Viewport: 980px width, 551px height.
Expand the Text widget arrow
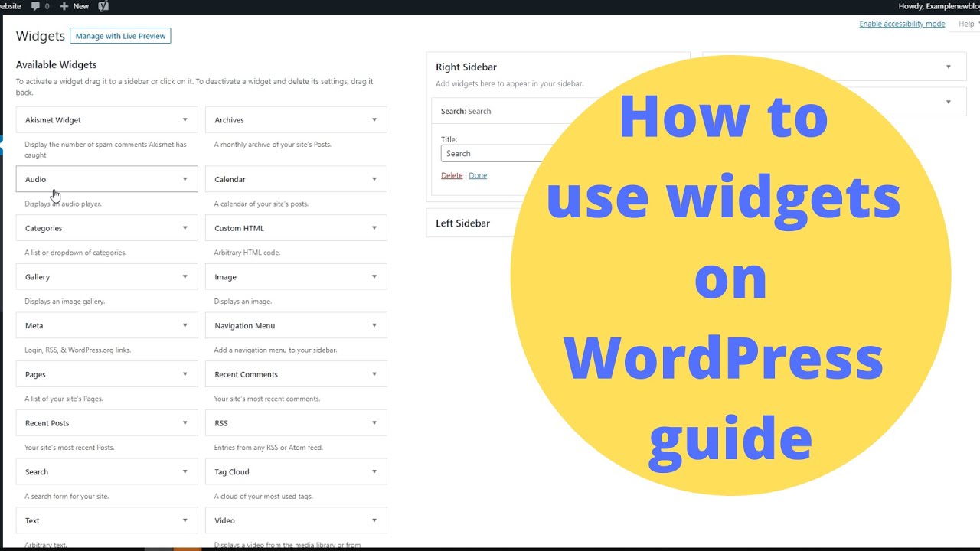pyautogui.click(x=185, y=520)
